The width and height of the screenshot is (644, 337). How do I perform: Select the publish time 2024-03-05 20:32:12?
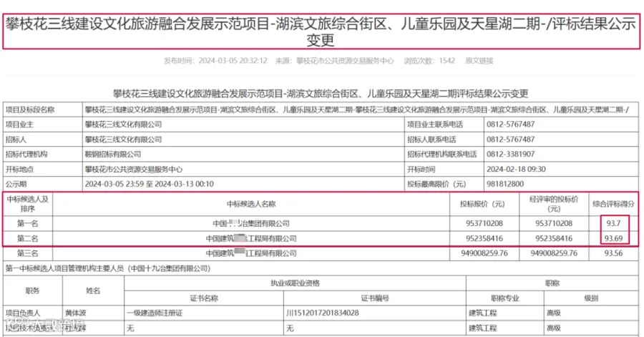pyautogui.click(x=233, y=61)
